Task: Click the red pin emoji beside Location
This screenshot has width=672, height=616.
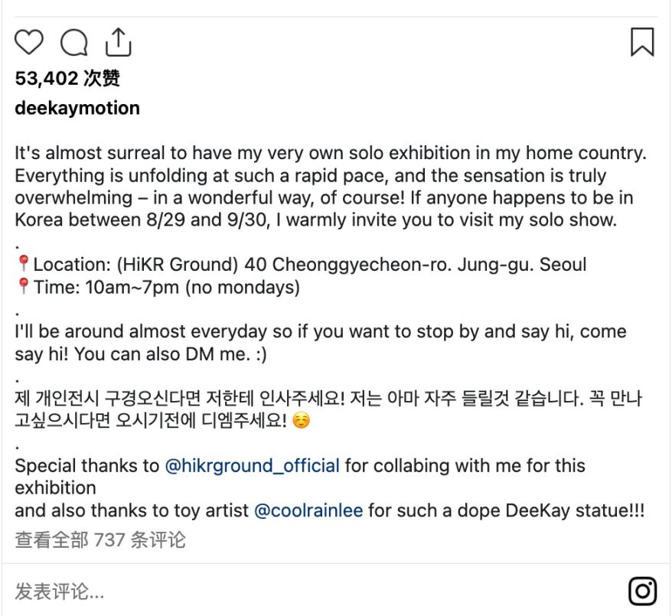Action: click(x=23, y=266)
